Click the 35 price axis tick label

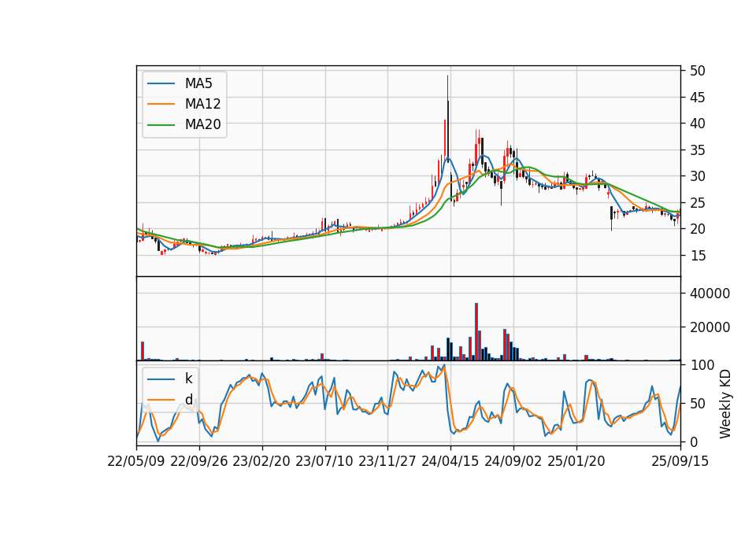click(x=698, y=150)
